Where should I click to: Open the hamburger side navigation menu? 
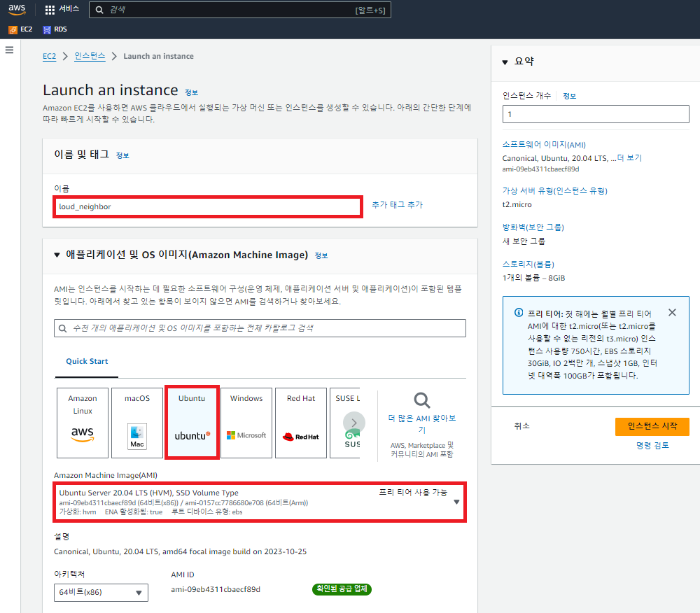(9, 50)
